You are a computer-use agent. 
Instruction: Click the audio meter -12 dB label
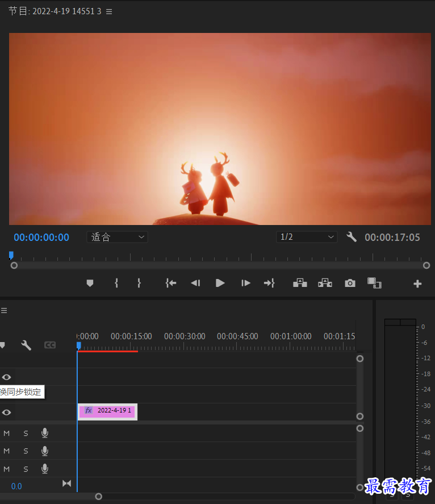[x=426, y=358]
